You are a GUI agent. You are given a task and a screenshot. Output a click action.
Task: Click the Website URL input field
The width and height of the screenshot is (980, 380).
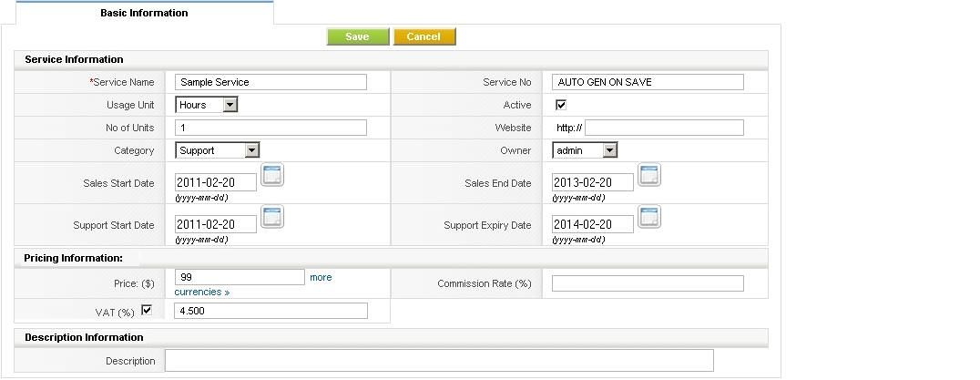point(664,128)
